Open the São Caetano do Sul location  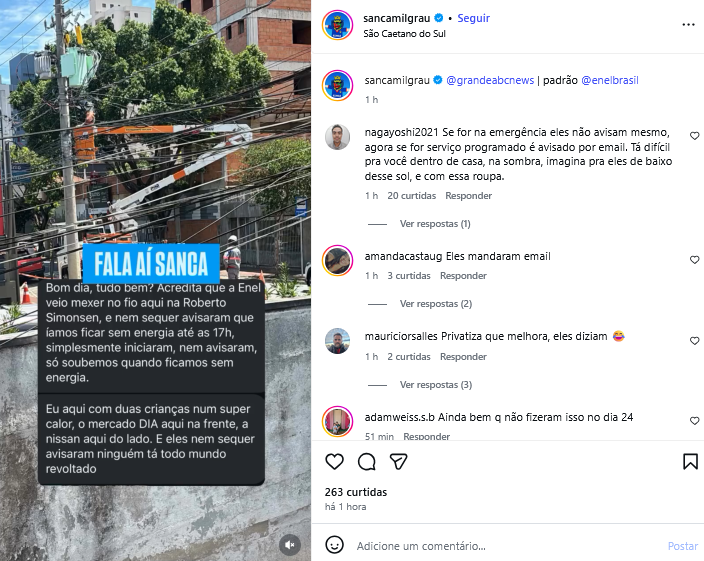point(404,34)
